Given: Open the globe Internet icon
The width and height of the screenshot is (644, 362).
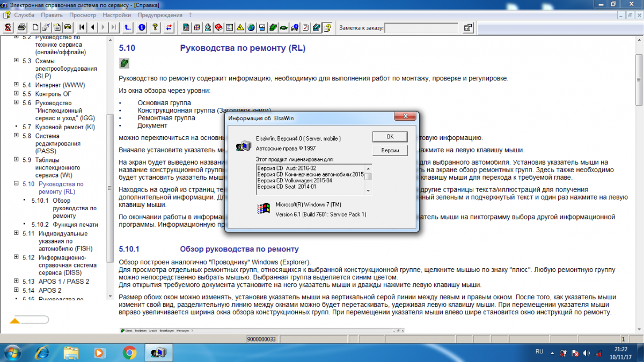Looking at the screenshot, I should click(251, 27).
